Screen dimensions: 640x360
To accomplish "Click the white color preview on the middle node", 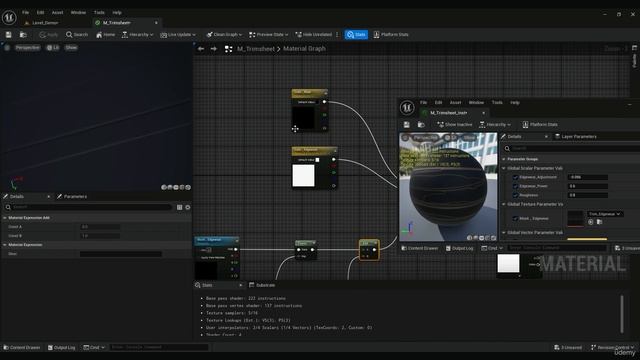I will (303, 176).
